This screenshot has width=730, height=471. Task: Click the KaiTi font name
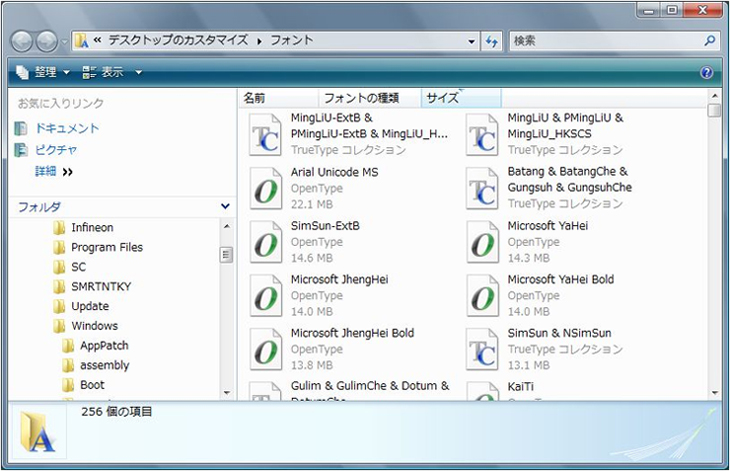[x=520, y=386]
